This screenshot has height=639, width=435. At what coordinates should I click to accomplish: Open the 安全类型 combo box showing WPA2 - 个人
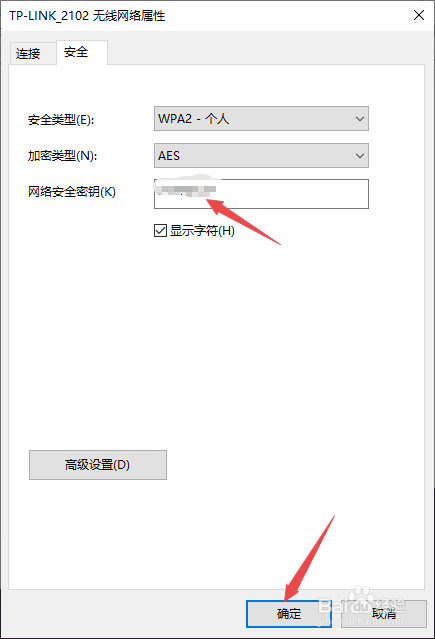(261, 119)
